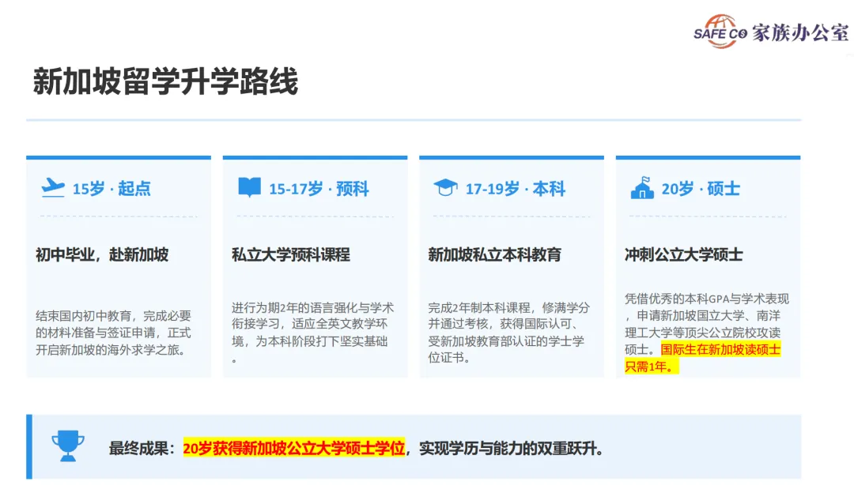Viewport: 854px width, 504px height.
Task: Click the paragraph starting 进行为期2年的语言强化
Action: pos(312,333)
